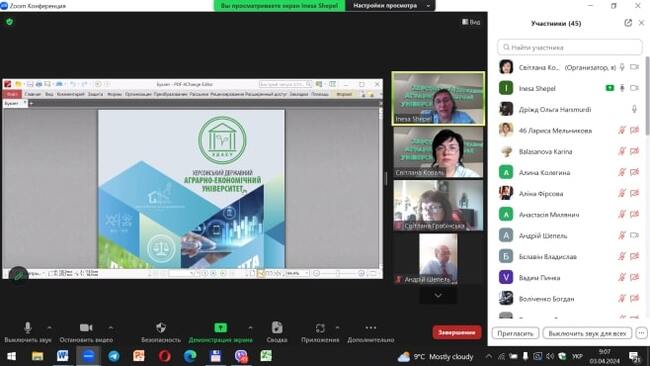Click the red Завершение button

457,332
